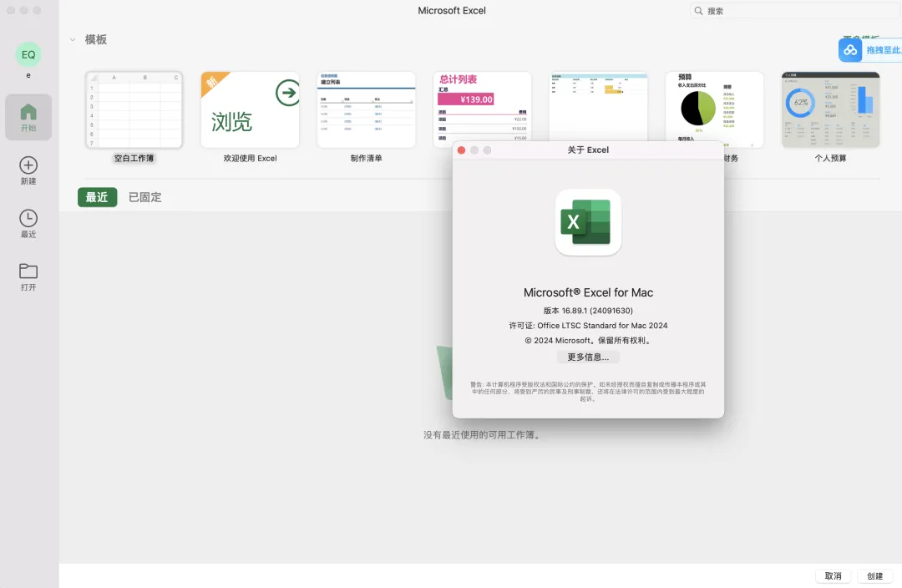Screen dimensions: 902x588
Task: Open the 最近 clock sidebar item
Action: 28,224
